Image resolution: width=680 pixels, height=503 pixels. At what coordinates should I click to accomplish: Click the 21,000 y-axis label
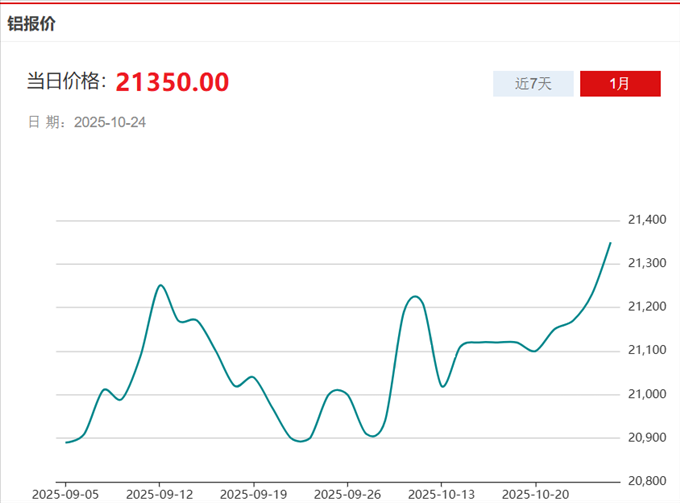point(646,394)
